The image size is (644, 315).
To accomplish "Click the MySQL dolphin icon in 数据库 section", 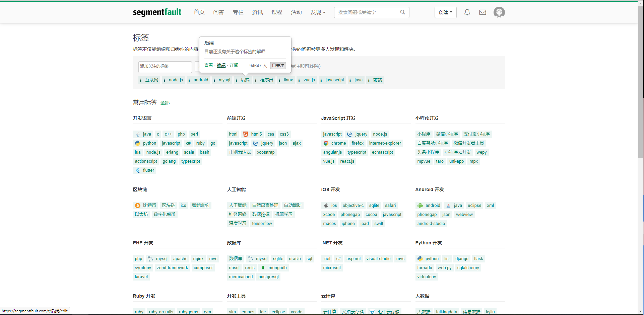I will [250, 259].
